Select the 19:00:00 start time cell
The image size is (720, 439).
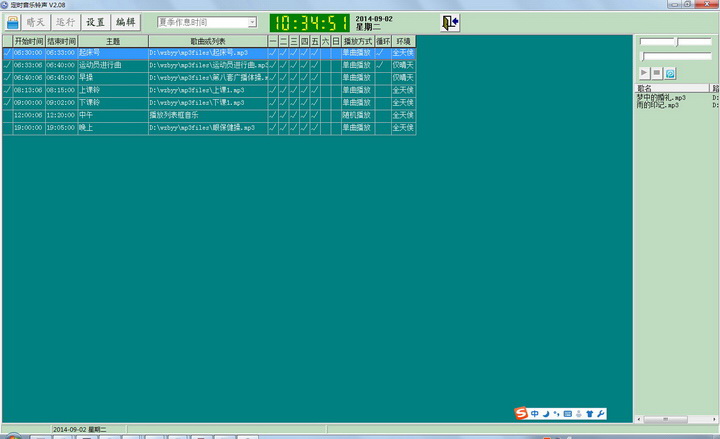(29, 127)
